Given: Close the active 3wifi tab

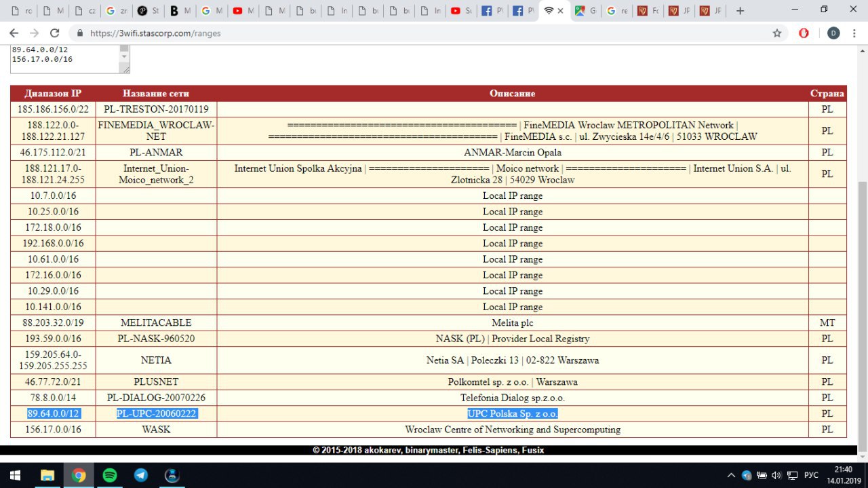Looking at the screenshot, I should (x=560, y=11).
